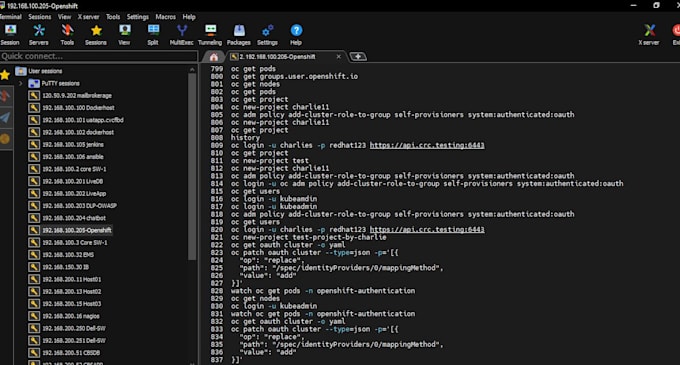Select the User sessions root node
The image size is (680, 365).
tap(45, 71)
